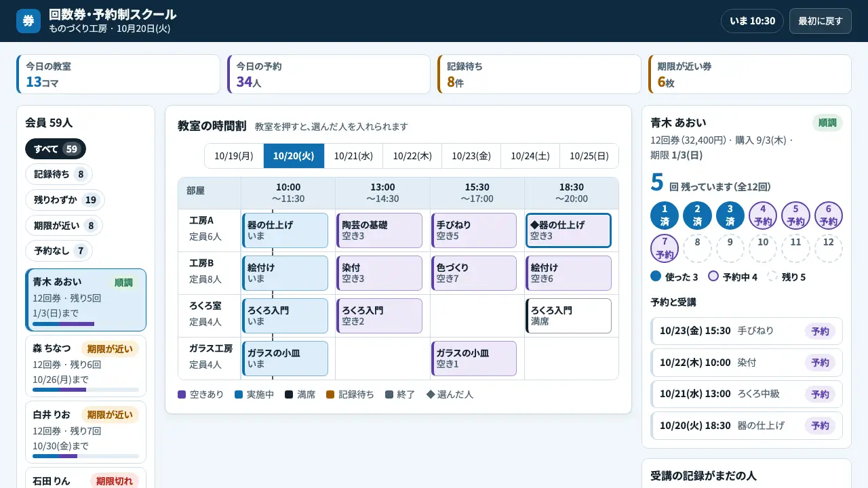
Task: Select member card 森 ちなつ
Action: [x=85, y=365]
